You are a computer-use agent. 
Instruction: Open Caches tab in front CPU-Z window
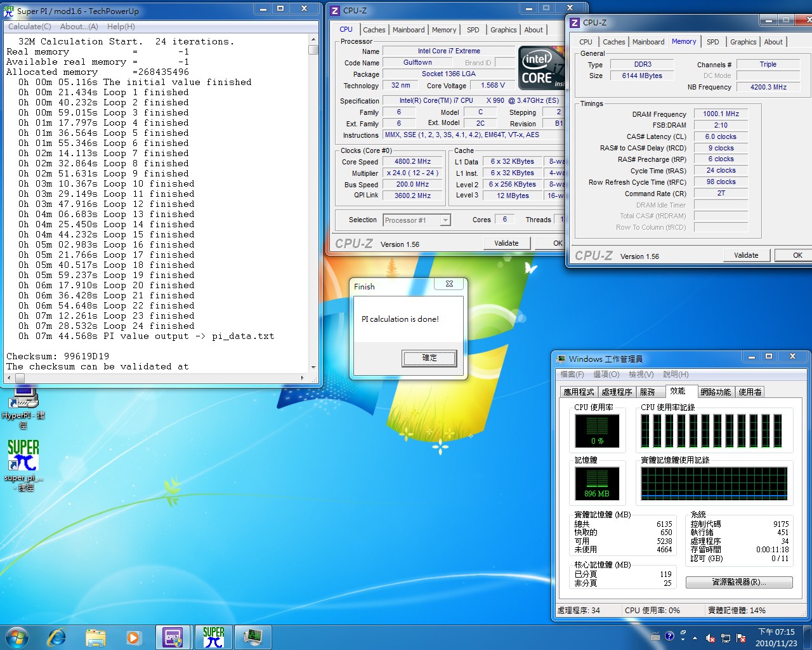tap(613, 42)
